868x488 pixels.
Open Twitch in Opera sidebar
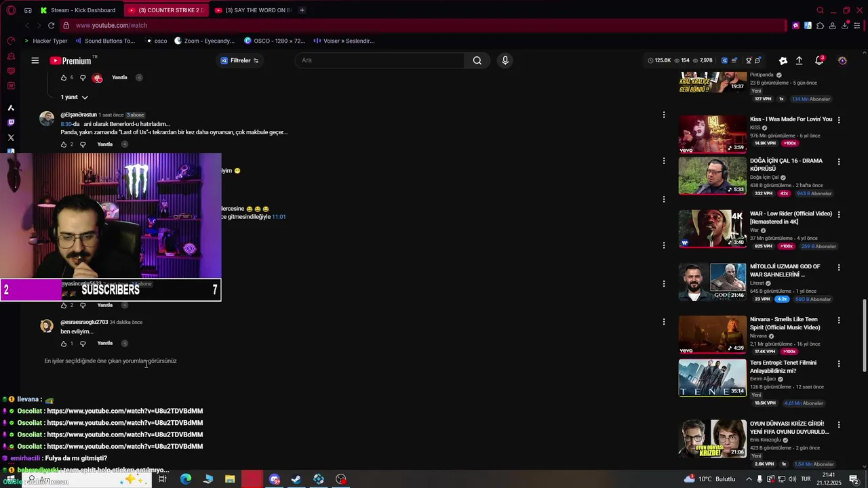pyautogui.click(x=11, y=123)
